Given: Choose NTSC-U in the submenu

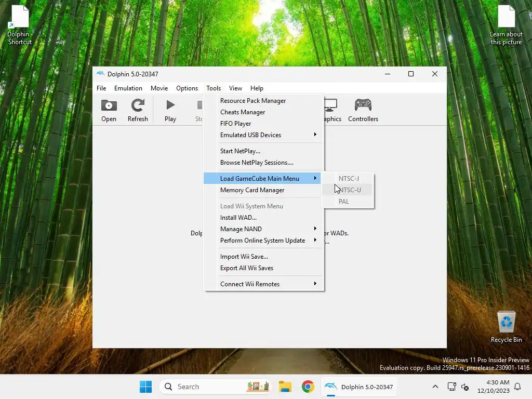Looking at the screenshot, I should (x=348, y=190).
